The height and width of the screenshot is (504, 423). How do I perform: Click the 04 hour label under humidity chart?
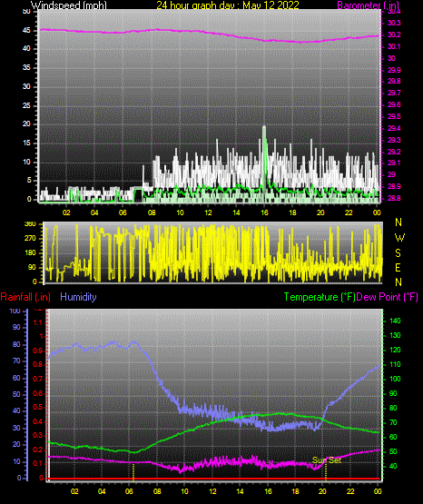click(102, 491)
